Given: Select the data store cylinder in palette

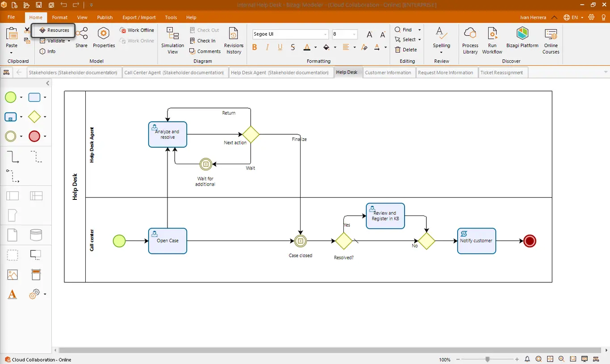Looking at the screenshot, I should click(x=36, y=235).
